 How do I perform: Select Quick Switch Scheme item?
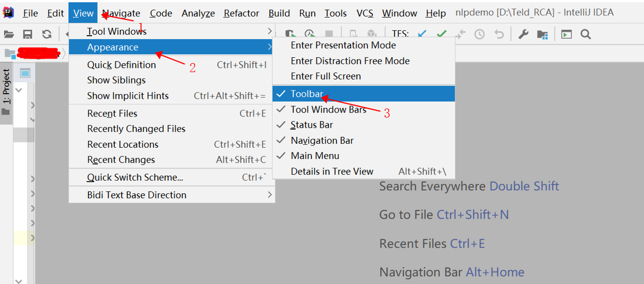pos(172,178)
